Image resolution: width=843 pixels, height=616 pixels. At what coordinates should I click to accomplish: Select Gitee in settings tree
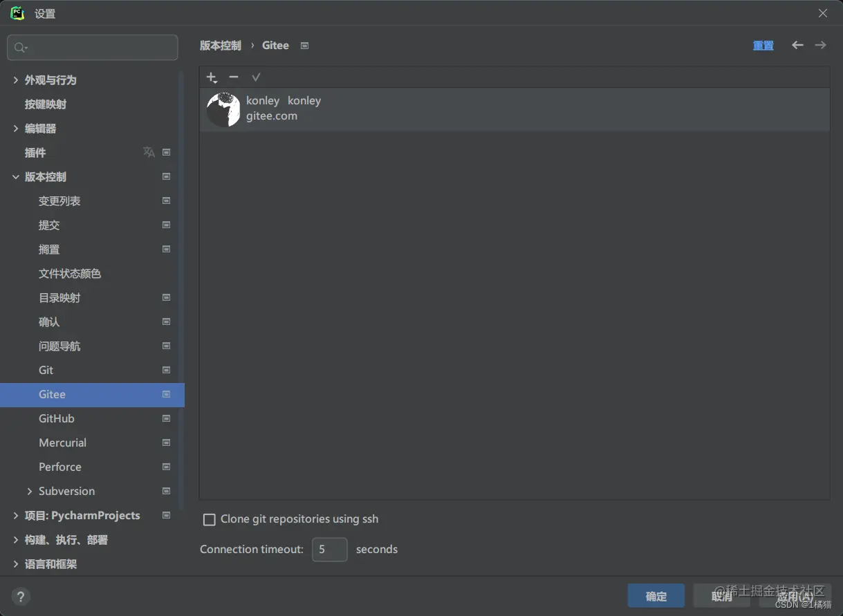(92, 395)
